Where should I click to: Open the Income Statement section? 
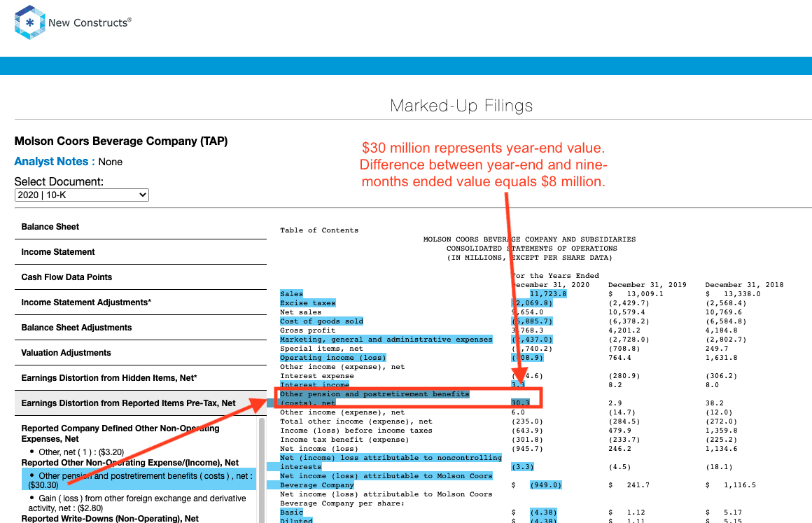click(x=140, y=252)
